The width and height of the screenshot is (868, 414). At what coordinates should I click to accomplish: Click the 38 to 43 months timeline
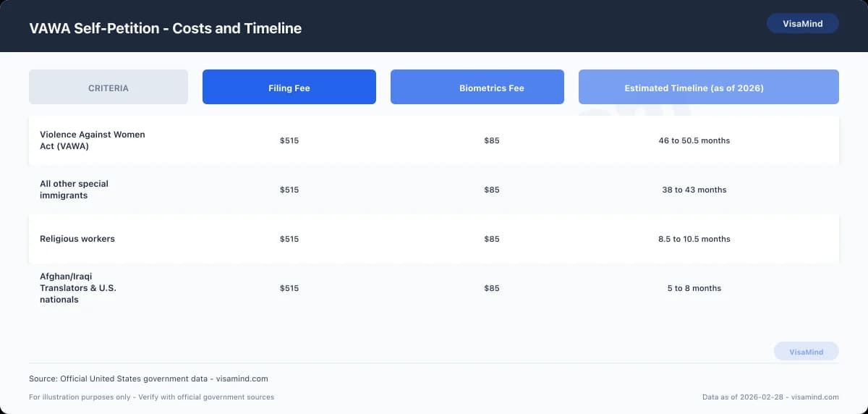(694, 190)
